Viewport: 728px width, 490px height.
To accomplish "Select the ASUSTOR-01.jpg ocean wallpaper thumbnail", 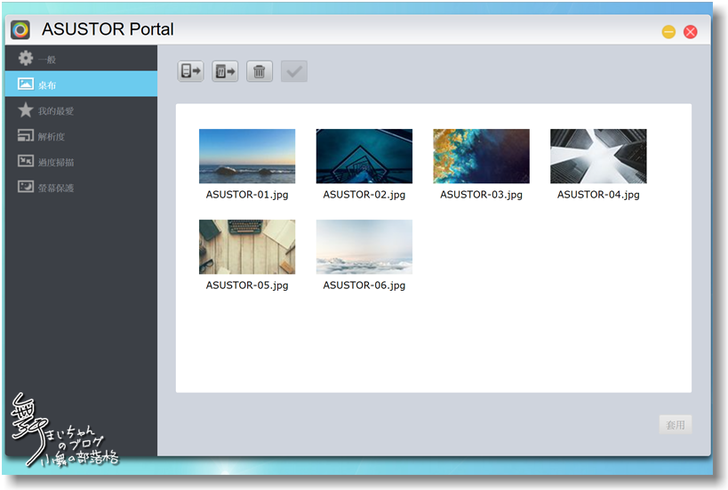I will point(247,156).
